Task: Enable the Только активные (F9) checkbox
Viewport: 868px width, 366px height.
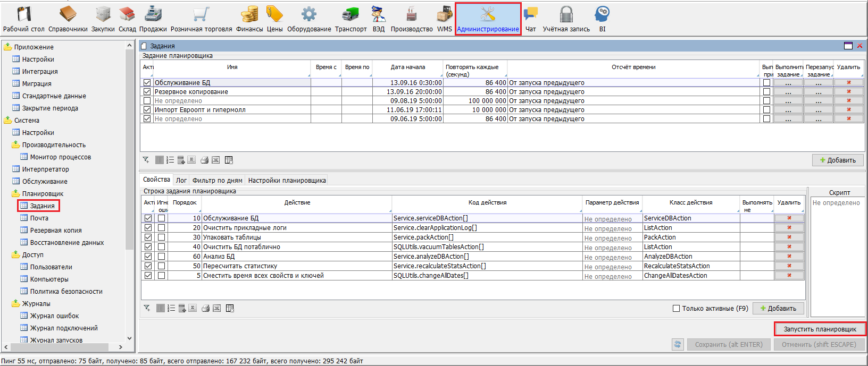Action: tap(677, 308)
